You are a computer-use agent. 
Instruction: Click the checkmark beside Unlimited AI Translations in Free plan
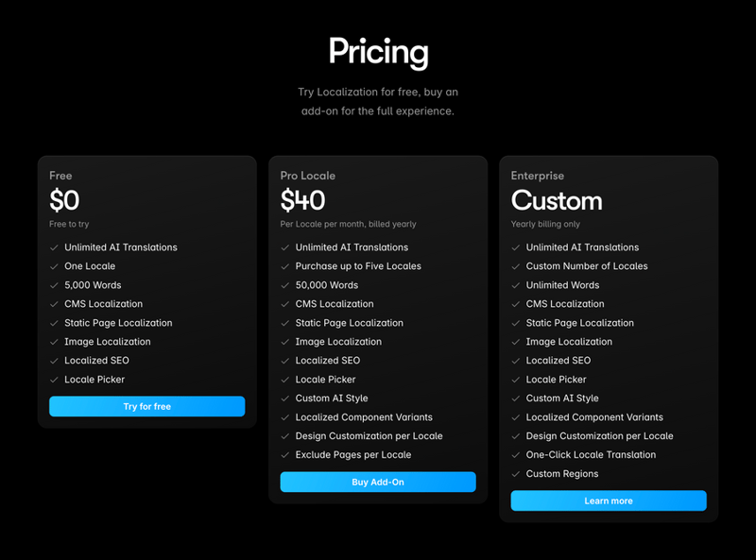point(52,247)
